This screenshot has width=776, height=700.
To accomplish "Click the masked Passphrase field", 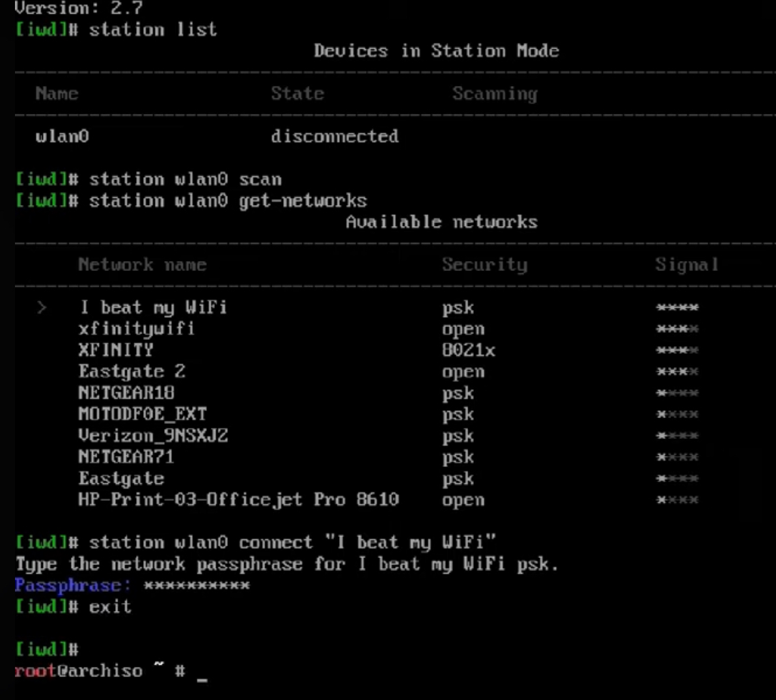I will pyautogui.click(x=197, y=585).
